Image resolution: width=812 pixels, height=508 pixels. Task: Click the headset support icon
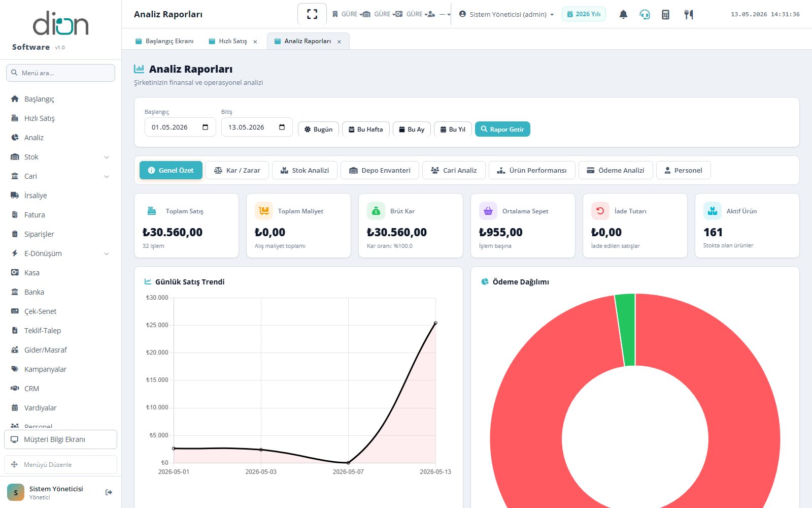pyautogui.click(x=645, y=14)
